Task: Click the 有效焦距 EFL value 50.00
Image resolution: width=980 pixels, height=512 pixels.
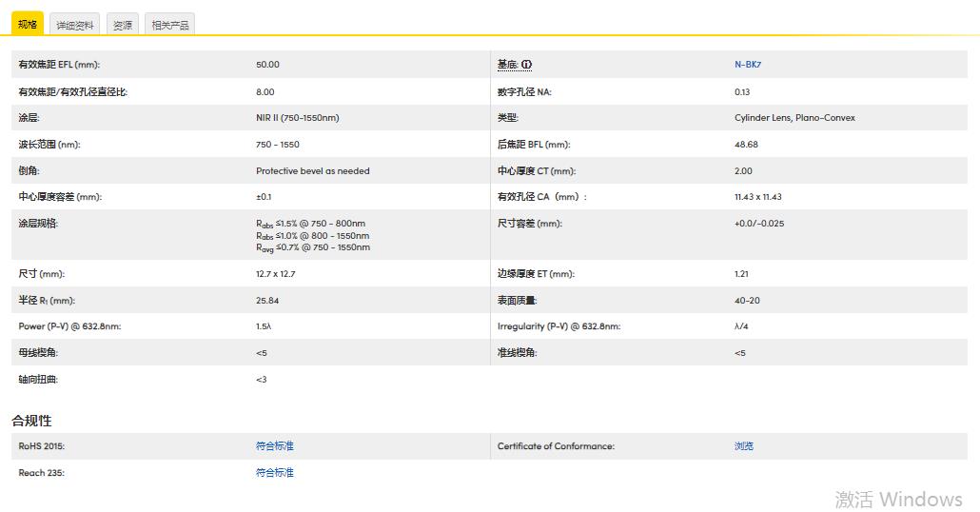Action: pos(267,65)
